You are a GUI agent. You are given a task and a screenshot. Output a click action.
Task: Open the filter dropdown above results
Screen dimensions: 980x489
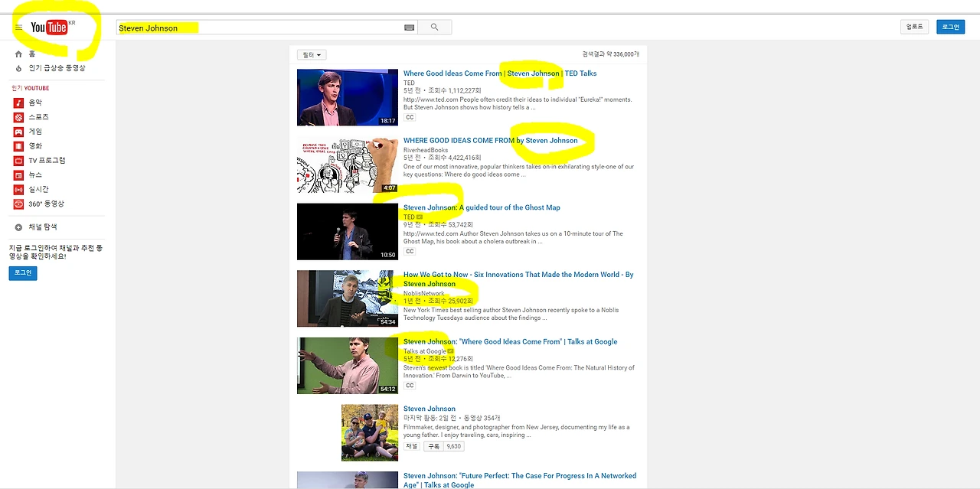(x=312, y=55)
